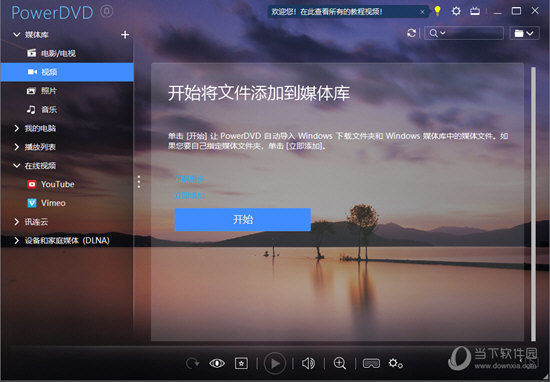Click the notification bell icon beside PowerDVD logo
This screenshot has width=550, height=382.
(x=107, y=12)
